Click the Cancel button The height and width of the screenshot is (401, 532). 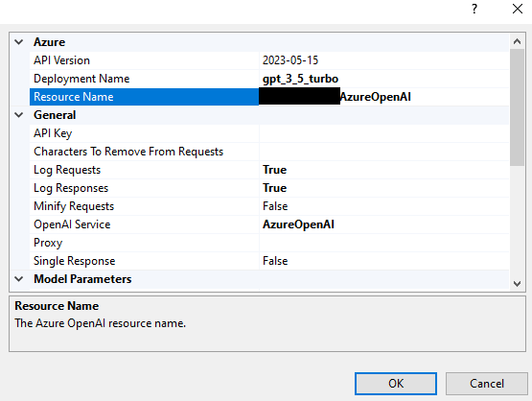(x=487, y=384)
